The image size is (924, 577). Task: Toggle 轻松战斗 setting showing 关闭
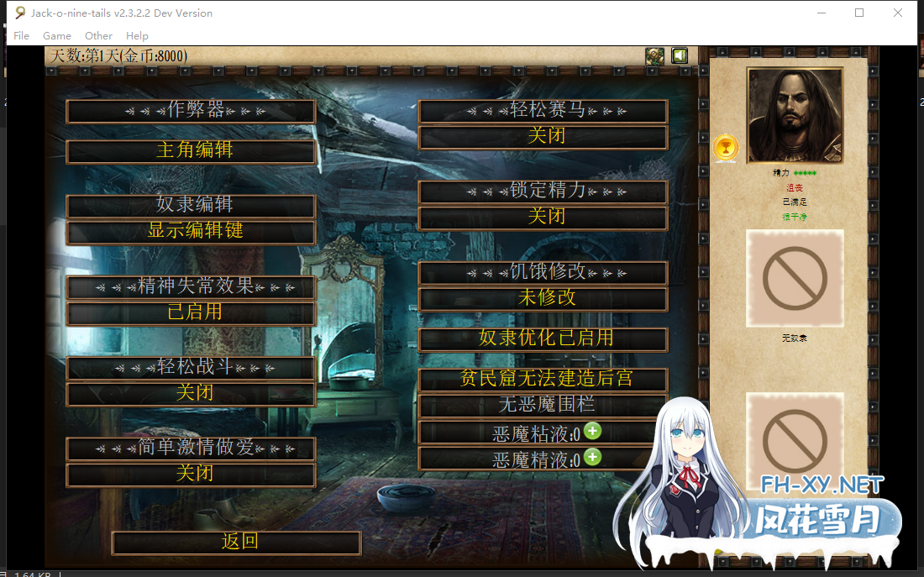point(192,393)
